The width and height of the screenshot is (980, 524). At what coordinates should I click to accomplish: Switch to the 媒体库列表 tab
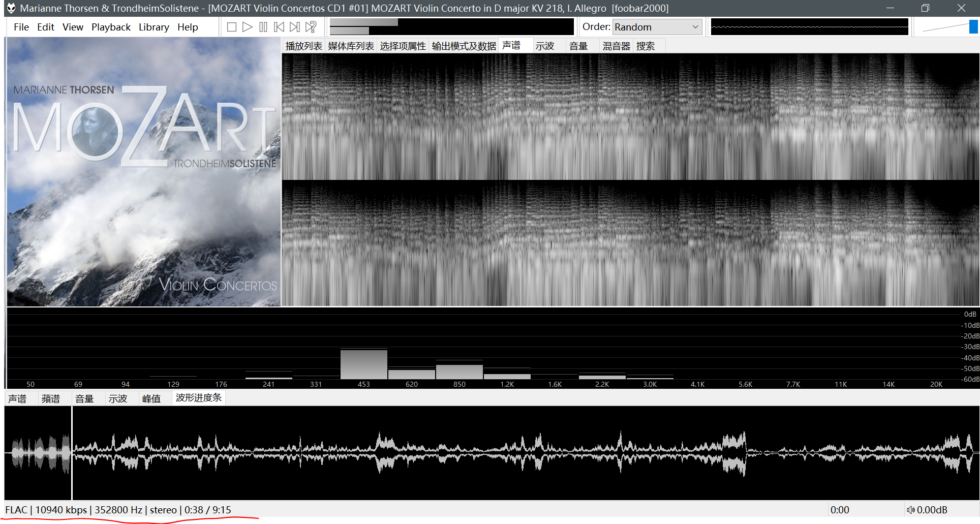pos(351,46)
